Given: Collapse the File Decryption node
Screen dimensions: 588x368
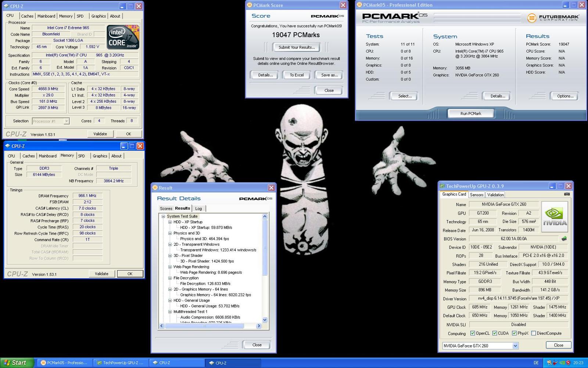Looking at the screenshot, I should 170,278.
